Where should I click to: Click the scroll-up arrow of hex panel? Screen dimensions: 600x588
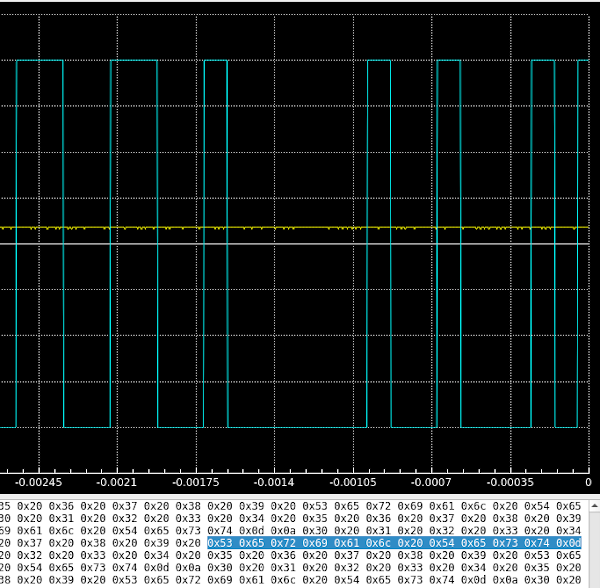point(595,506)
